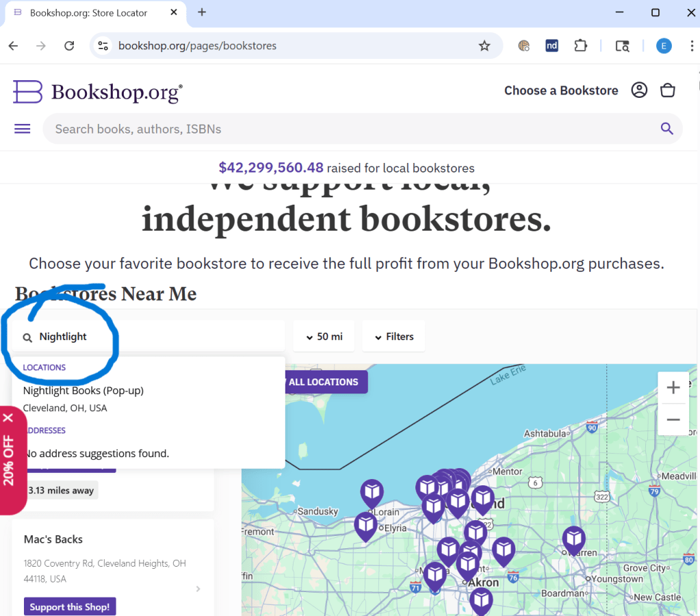Expand the Filters dropdown
Viewport: 700px width, 616px height.
(x=393, y=337)
